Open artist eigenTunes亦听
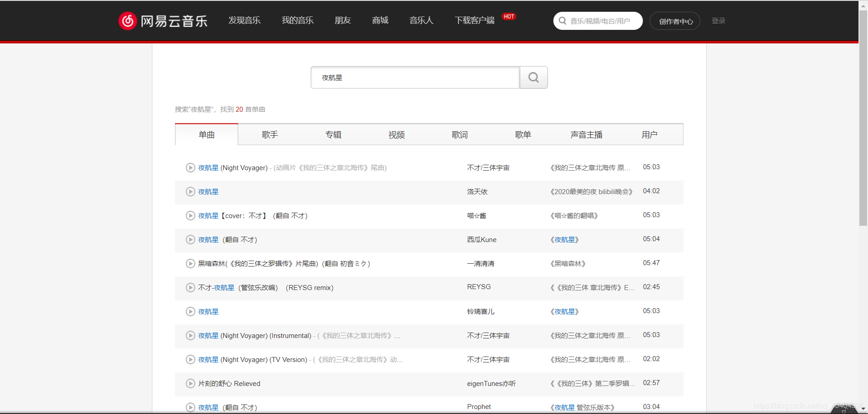 click(491, 384)
